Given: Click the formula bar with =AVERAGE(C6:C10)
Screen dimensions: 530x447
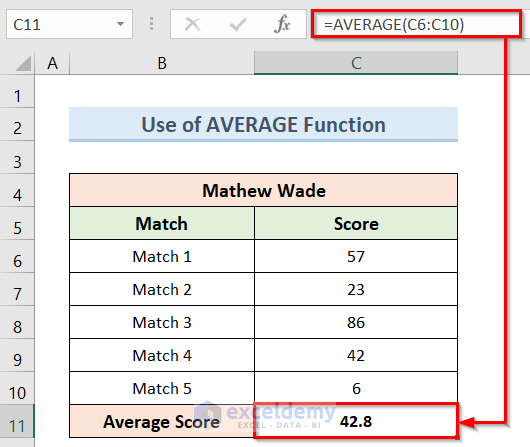Looking at the screenshot, I should pos(416,24).
